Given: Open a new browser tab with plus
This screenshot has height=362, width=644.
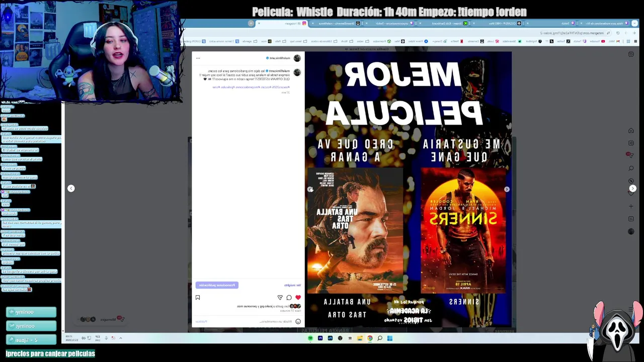Looking at the screenshot, I should click(x=251, y=23).
